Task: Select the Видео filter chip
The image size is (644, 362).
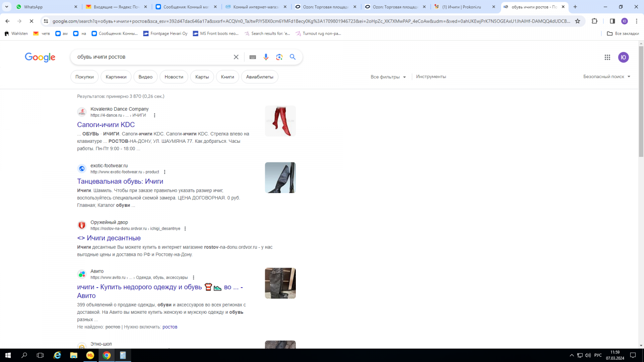Action: pos(145,77)
